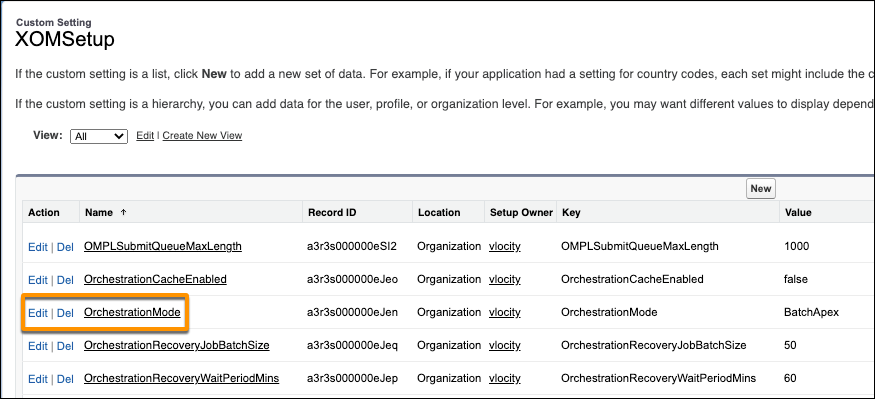The image size is (875, 399).
Task: Open vlocity owner in OrchestrationRecoveryWaitPeriodMins row
Action: click(505, 378)
